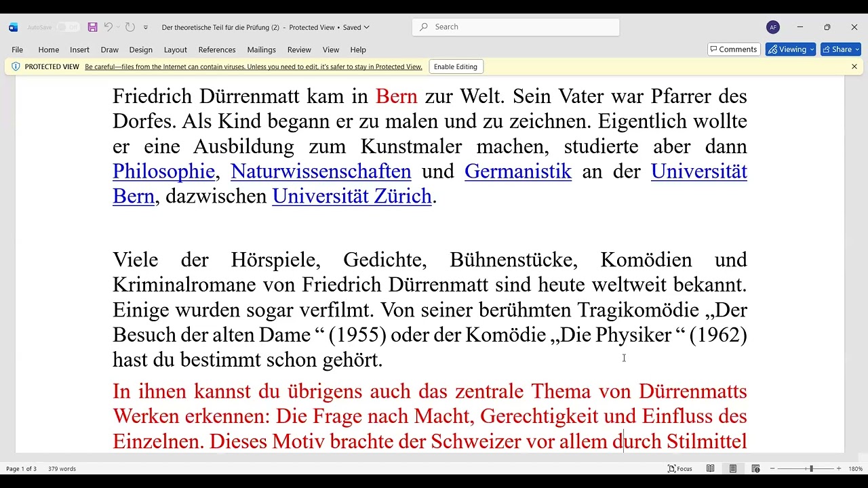Close the Protected View message bar

tap(854, 66)
